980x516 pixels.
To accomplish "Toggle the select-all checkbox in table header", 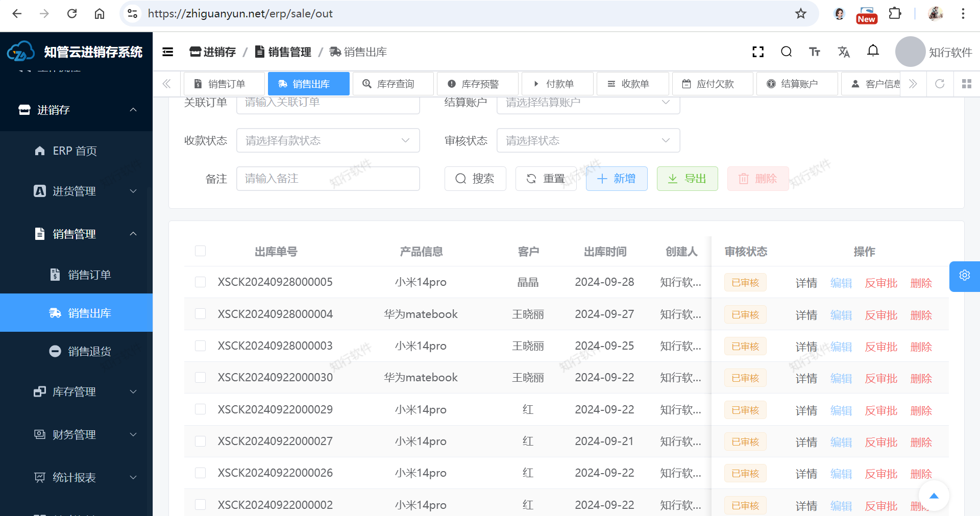I will pos(200,251).
